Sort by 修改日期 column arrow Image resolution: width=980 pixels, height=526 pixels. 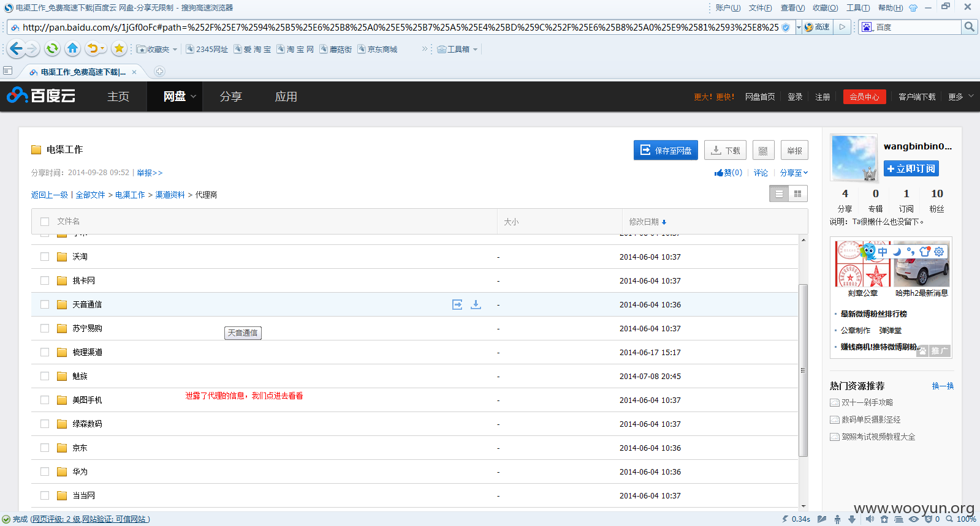tap(664, 222)
